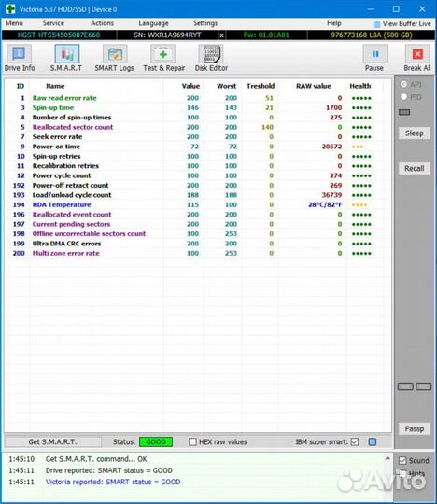This screenshot has width=437, height=504.
Task: Click the small gray indicator below PIO
Action: click(404, 112)
